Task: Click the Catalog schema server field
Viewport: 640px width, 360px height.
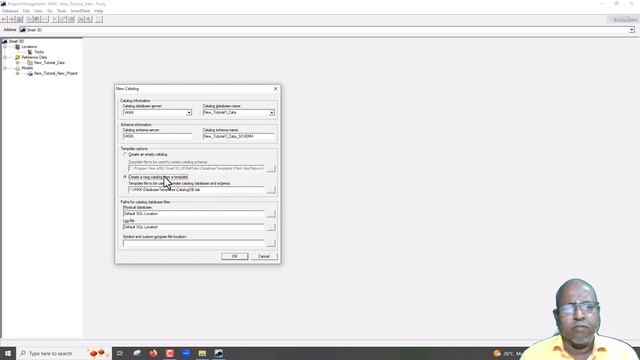Action: (x=157, y=136)
